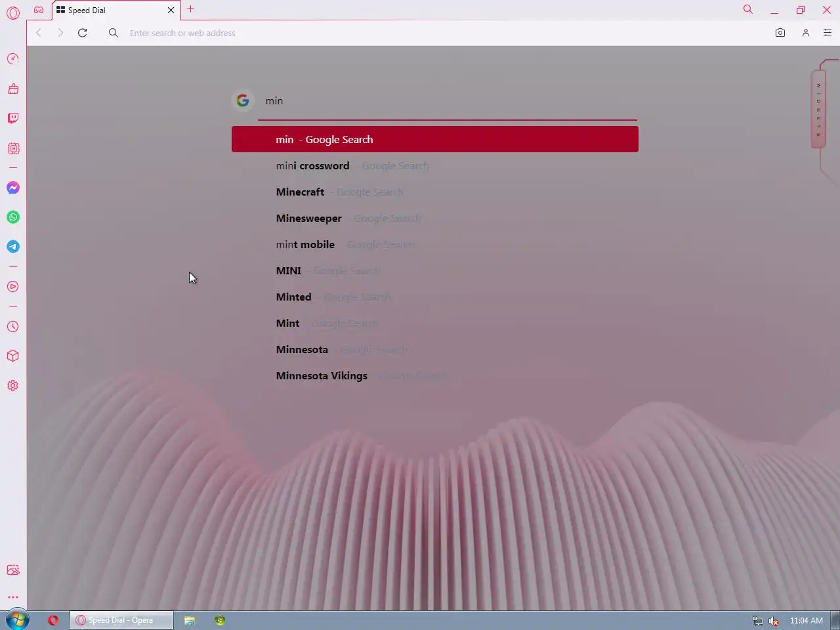The height and width of the screenshot is (630, 840).
Task: Select 'min - Google Search' suggestion
Action: pyautogui.click(x=435, y=139)
